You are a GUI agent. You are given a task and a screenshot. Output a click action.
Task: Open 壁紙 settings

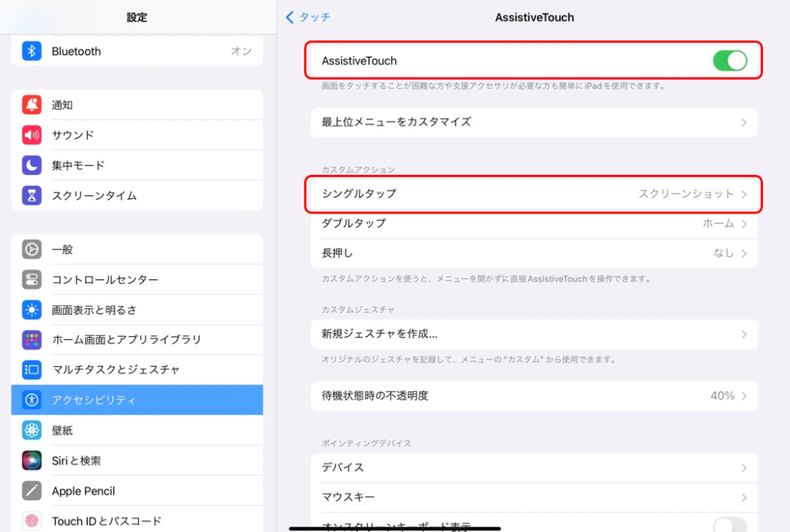[x=137, y=430]
